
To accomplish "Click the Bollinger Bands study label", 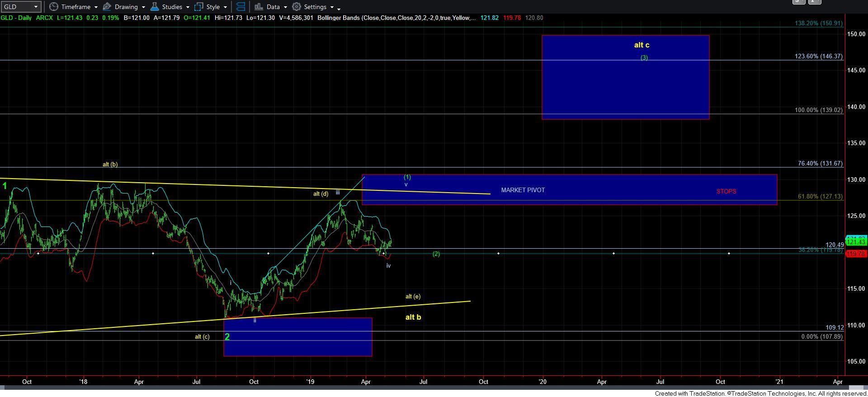I will tap(396, 18).
